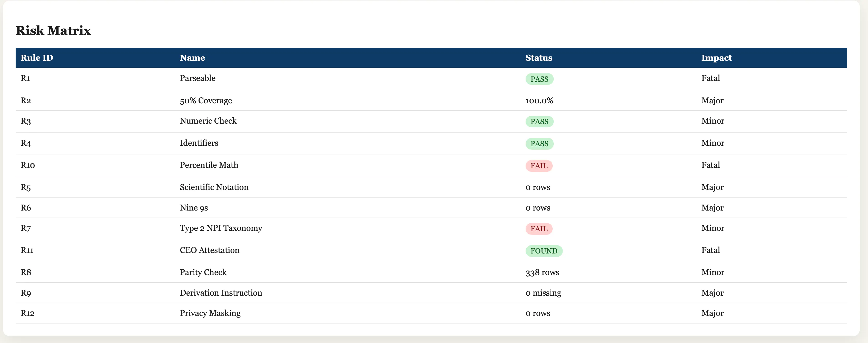Screen dimensions: 868x343
Task: Click the 0 missing status value
Action: [543, 293]
